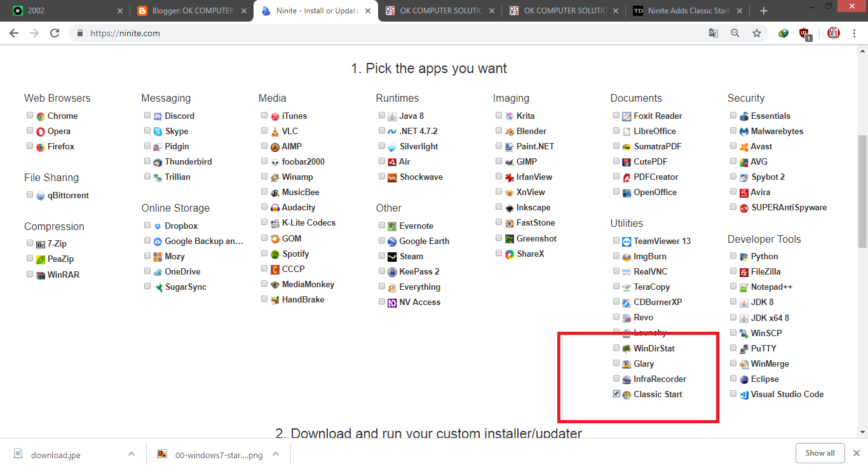Click the GIMP icon under Imaging
The width and height of the screenshot is (868, 469).
pyautogui.click(x=510, y=162)
